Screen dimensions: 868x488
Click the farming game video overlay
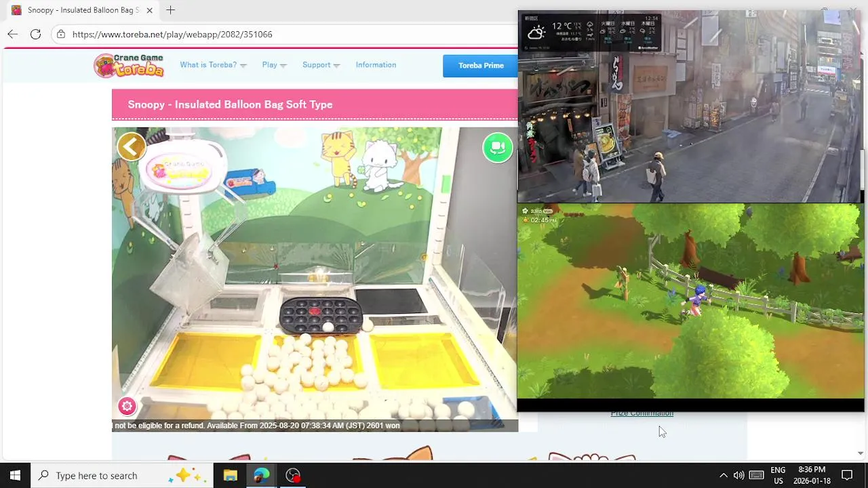690,301
